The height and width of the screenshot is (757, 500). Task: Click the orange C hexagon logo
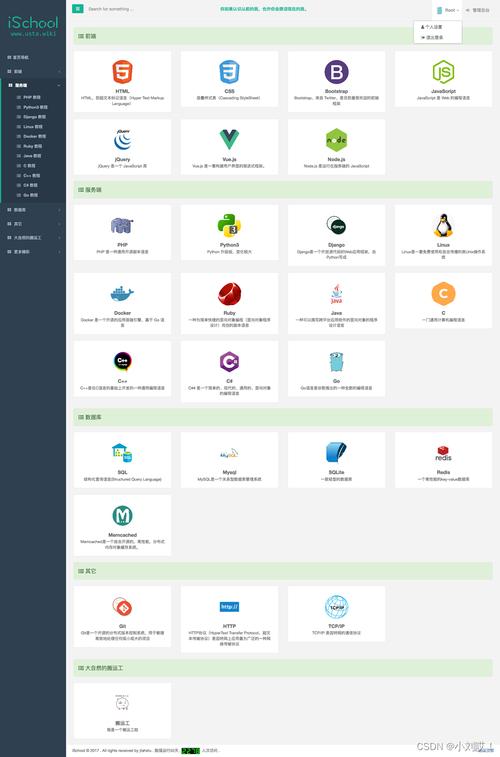(x=443, y=294)
